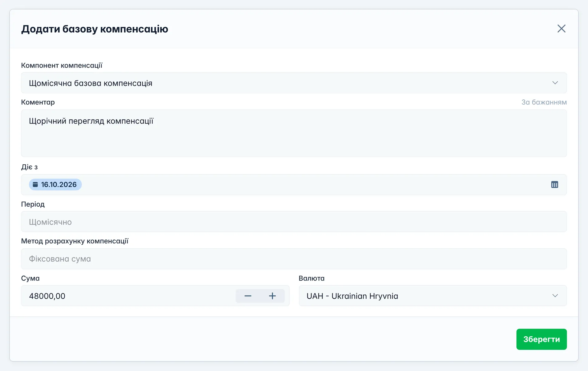The width and height of the screenshot is (588, 371).
Task: Click the disabled Щомісячно period field
Action: click(x=294, y=222)
